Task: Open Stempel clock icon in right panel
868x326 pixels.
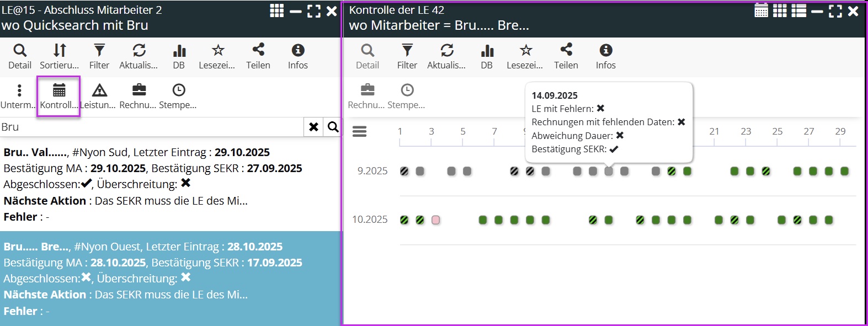Action: [x=407, y=96]
